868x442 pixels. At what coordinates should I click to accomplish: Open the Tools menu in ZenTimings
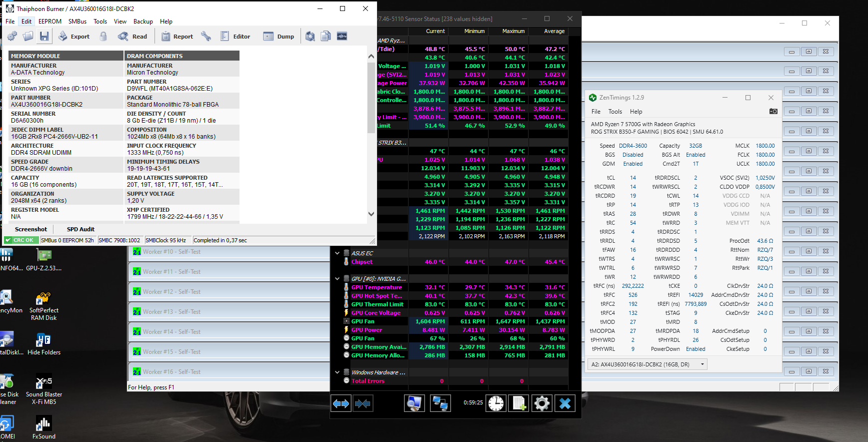615,112
